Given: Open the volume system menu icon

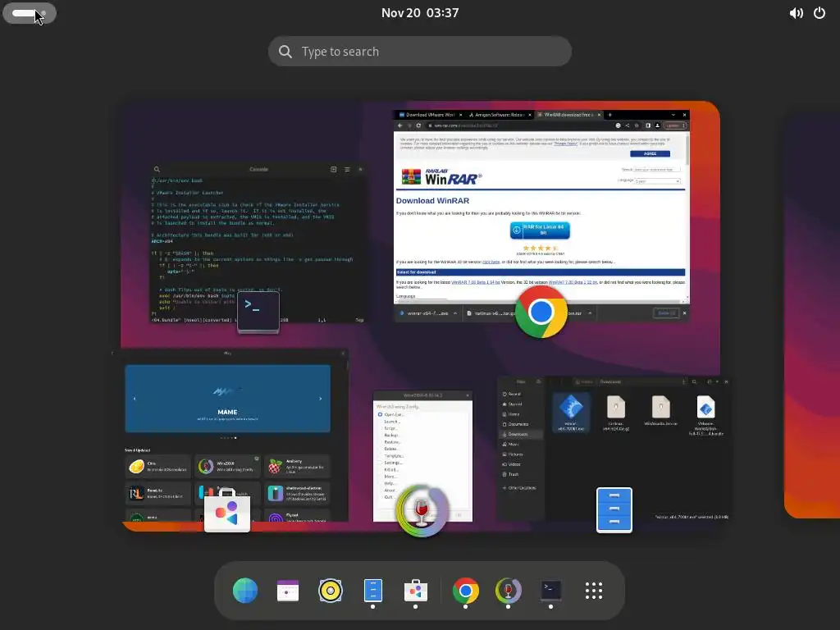Looking at the screenshot, I should (x=796, y=13).
